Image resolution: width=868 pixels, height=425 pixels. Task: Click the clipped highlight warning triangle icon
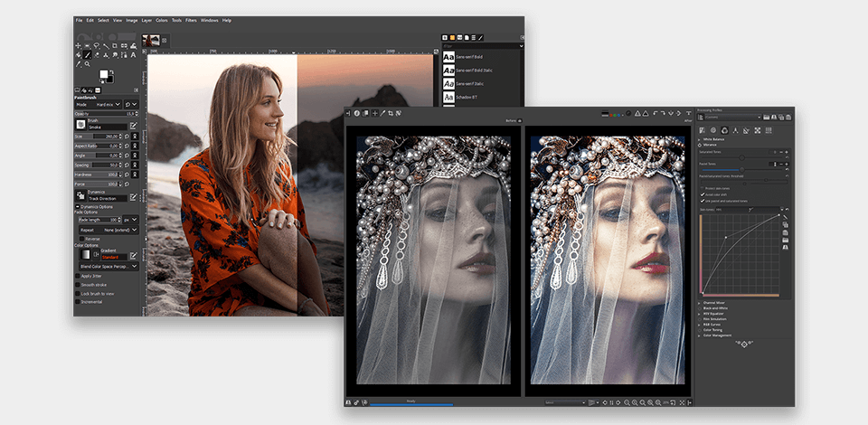point(637,113)
